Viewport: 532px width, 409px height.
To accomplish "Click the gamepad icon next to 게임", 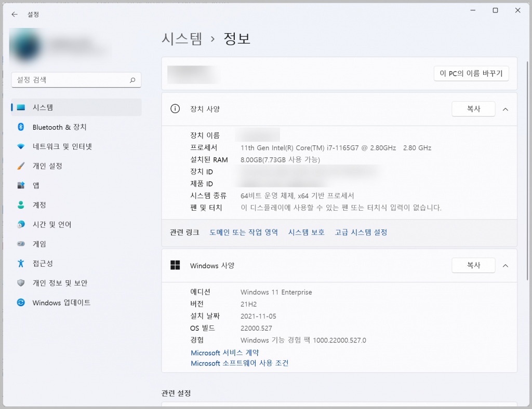I will (21, 243).
